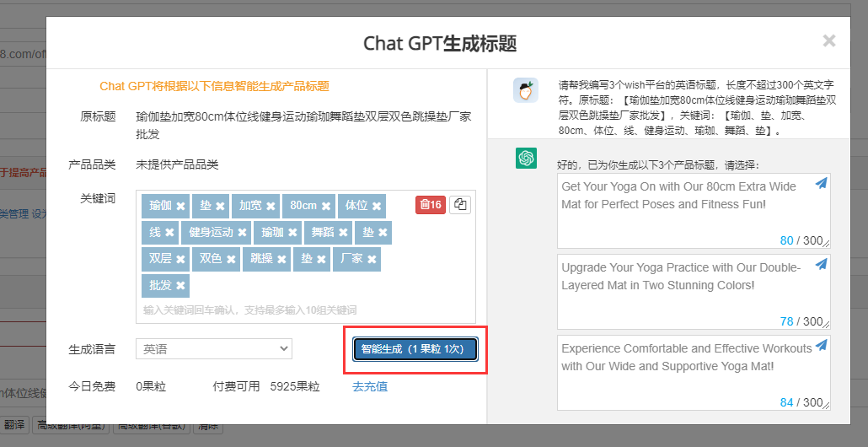Remove the 80cm keyword tag
This screenshot has height=447, width=868.
[326, 206]
